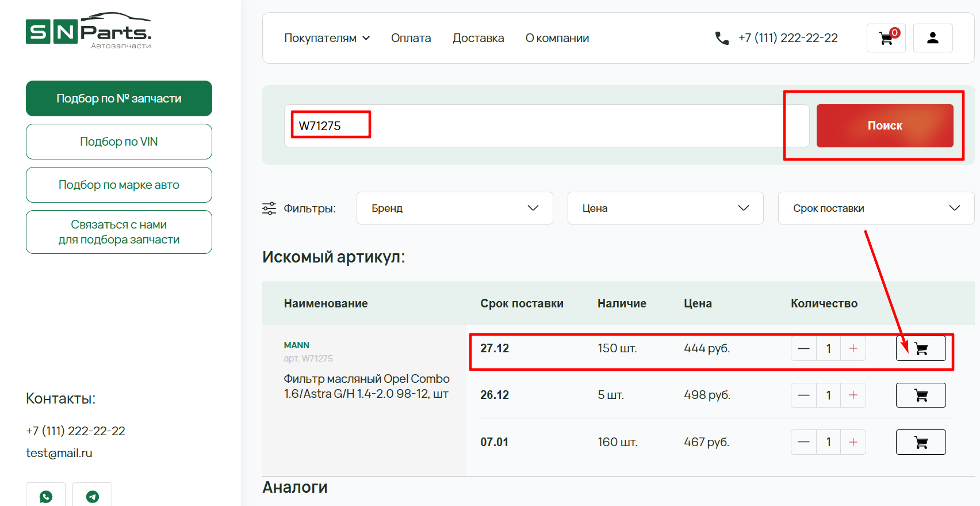
Task: Increase quantity for the 444 руб. row
Action: pos(853,349)
